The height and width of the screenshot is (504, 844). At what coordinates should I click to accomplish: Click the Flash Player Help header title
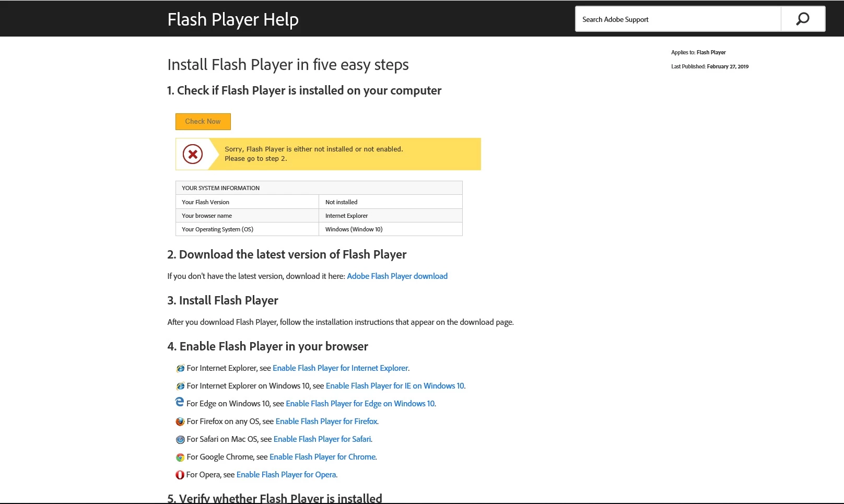[233, 19]
